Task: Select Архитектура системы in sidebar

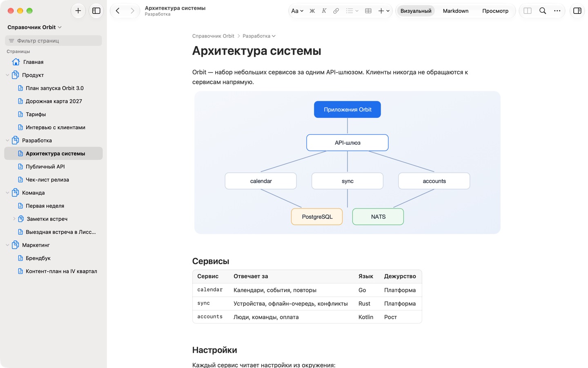Action: 53,153
